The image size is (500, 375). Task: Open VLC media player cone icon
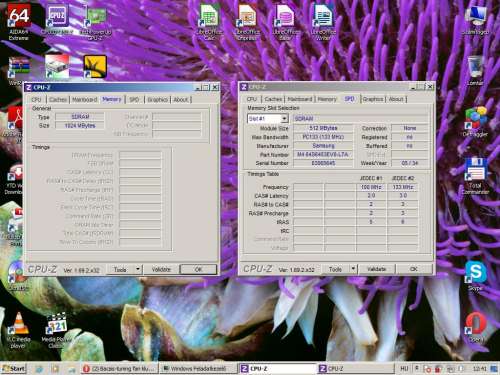[19, 330]
